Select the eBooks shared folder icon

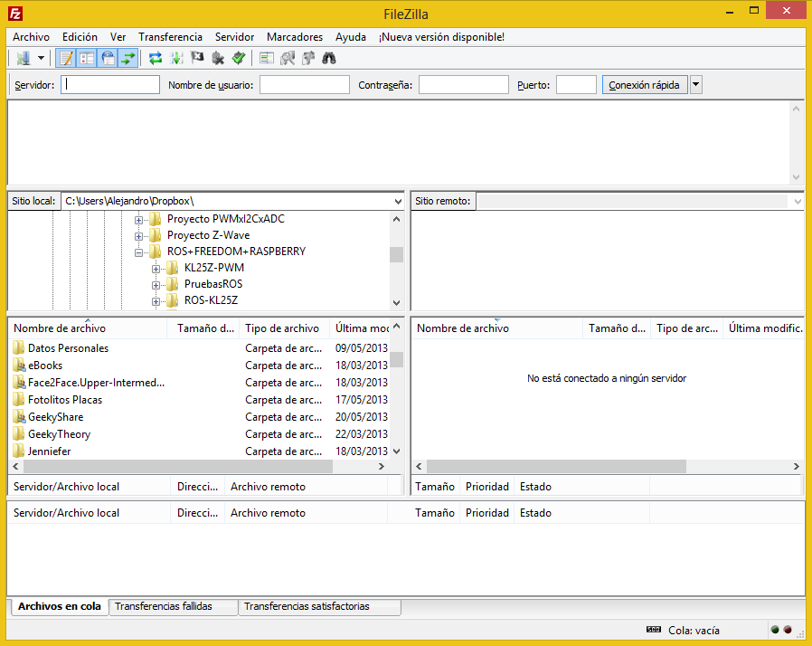point(19,365)
